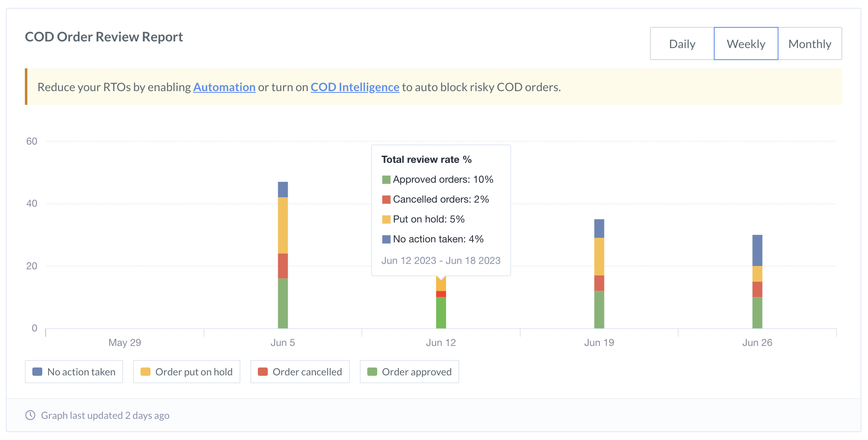Click the 40 y-axis value

click(32, 203)
